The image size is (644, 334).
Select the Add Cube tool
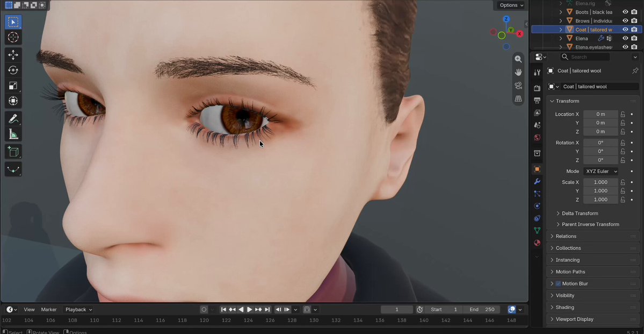tap(13, 152)
